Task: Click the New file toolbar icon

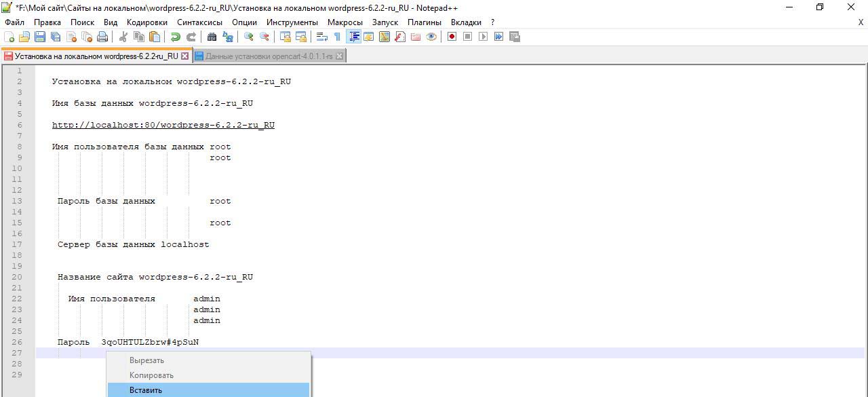Action: pos(9,37)
